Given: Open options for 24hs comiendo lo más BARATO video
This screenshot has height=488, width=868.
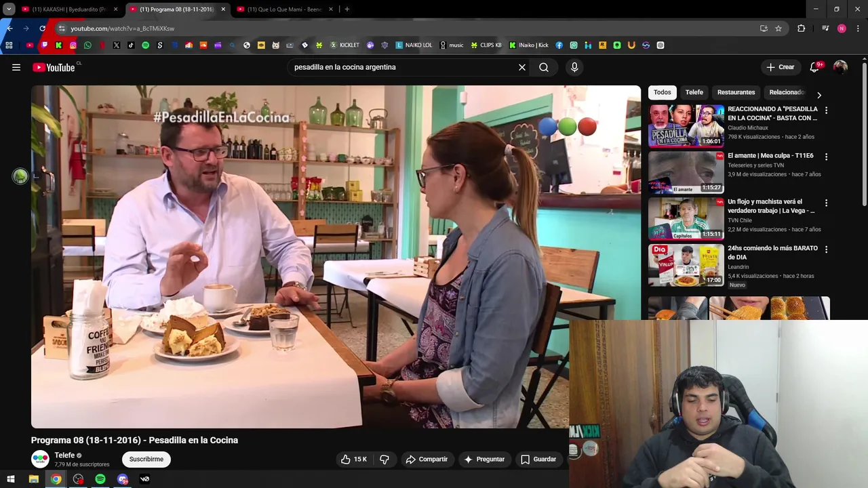Looking at the screenshot, I should (x=826, y=249).
